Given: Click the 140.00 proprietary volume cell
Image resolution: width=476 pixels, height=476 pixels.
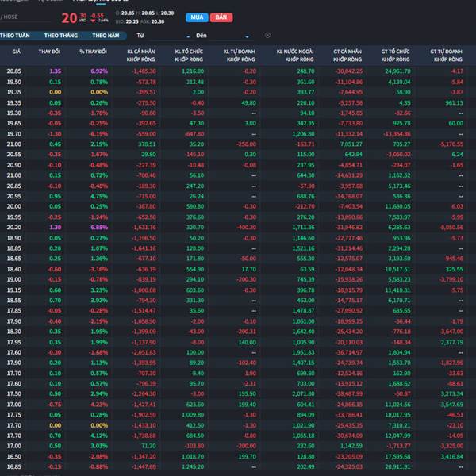Looking at the screenshot, I should [247, 343].
